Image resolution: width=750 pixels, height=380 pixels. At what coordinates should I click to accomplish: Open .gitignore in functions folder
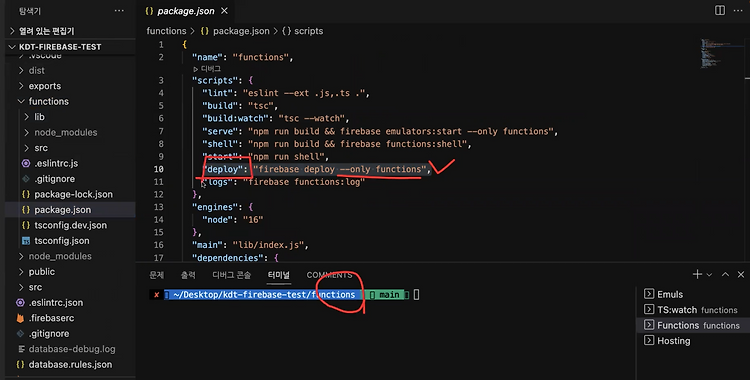(x=55, y=179)
